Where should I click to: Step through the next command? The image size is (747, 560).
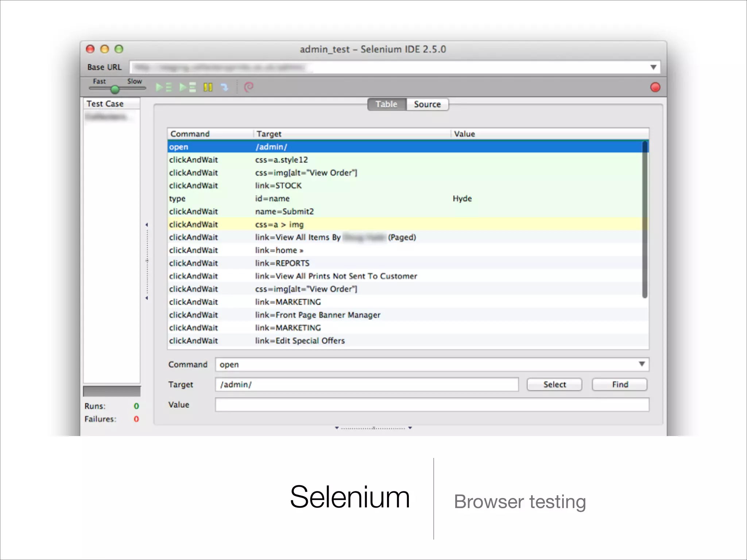(x=225, y=87)
